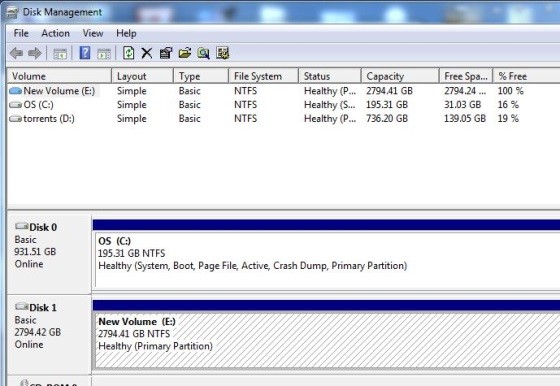Select the OS (C:) partition block
Image resolution: width=560 pixels, height=386 pixels.
[326, 260]
